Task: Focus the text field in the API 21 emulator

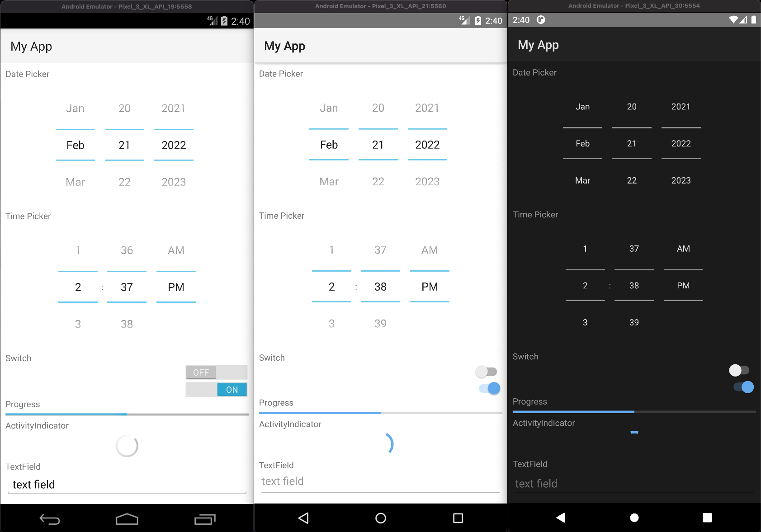Action: coord(380,482)
